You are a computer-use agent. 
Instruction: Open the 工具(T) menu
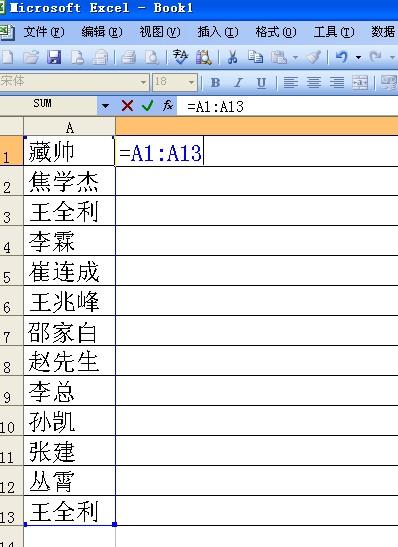click(x=334, y=32)
